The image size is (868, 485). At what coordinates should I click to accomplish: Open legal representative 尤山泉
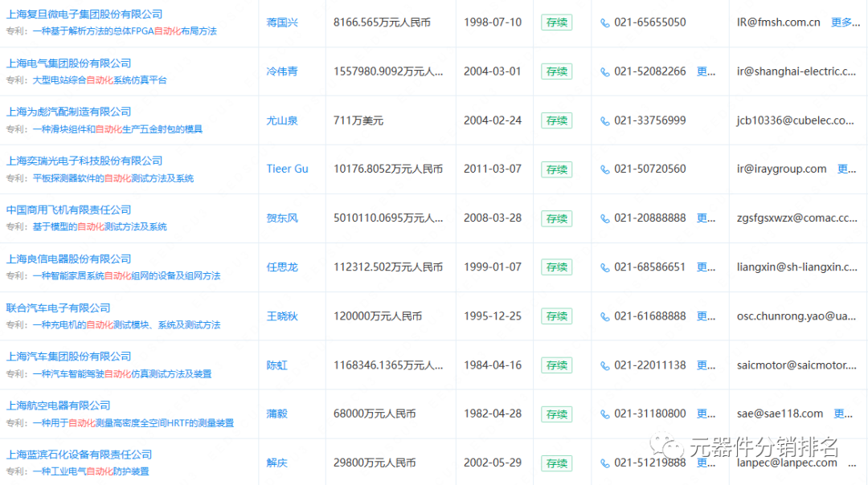click(282, 120)
